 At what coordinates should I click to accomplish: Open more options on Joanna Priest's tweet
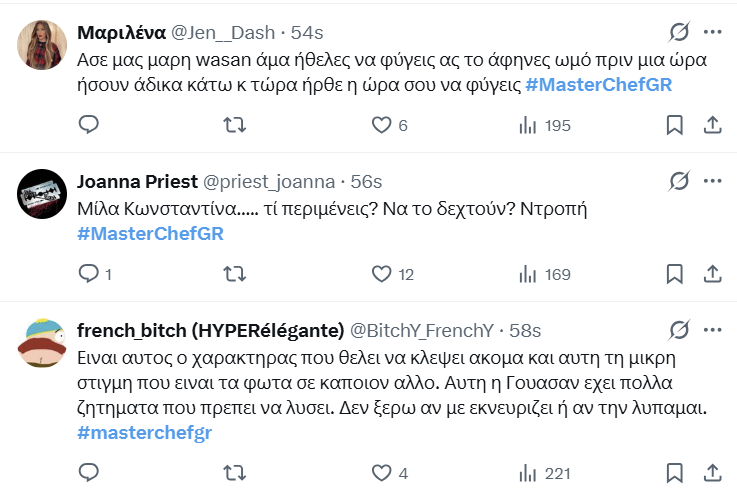pos(713,181)
